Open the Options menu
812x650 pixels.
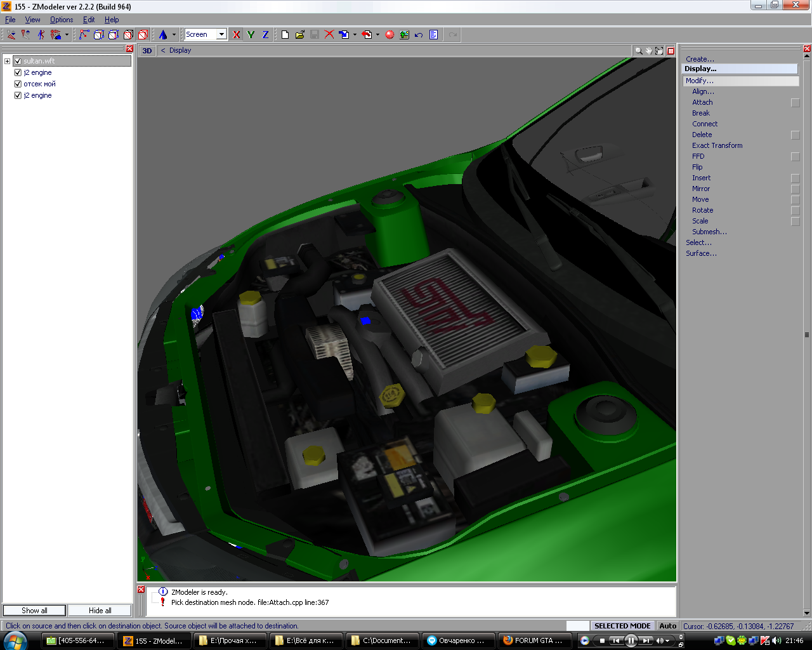[x=62, y=20]
